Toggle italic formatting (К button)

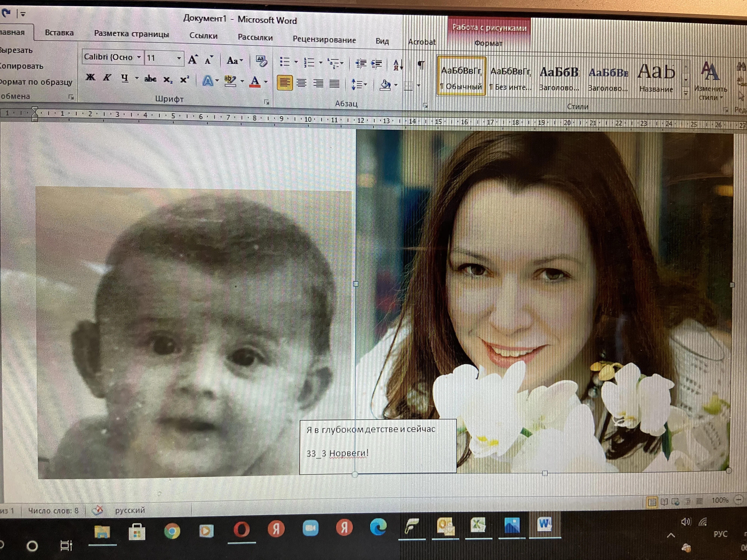click(x=107, y=78)
